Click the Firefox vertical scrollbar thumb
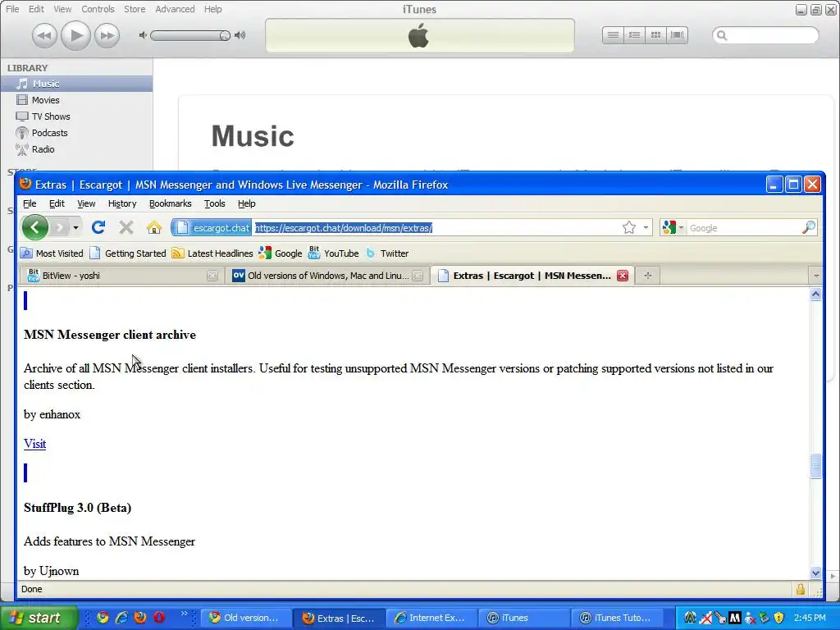The image size is (840, 630). (x=815, y=466)
